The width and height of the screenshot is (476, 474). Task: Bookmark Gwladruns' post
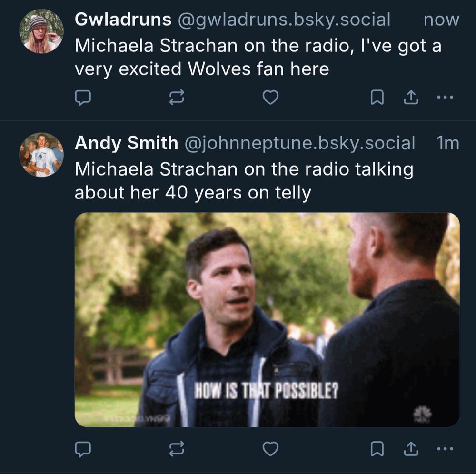coord(377,98)
